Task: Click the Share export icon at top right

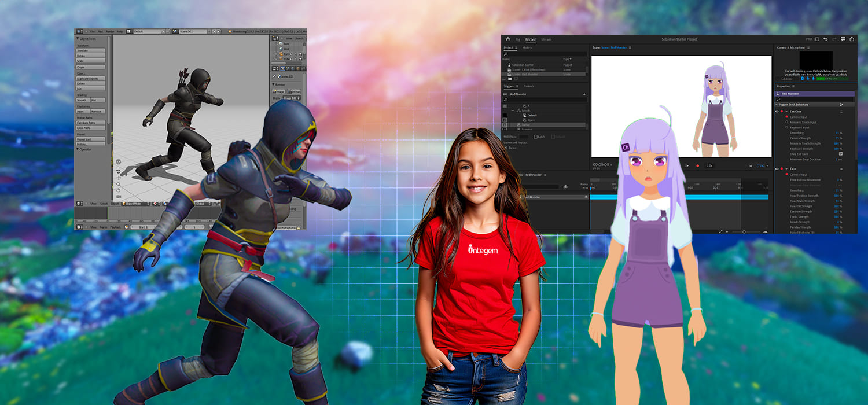Action: (x=852, y=39)
